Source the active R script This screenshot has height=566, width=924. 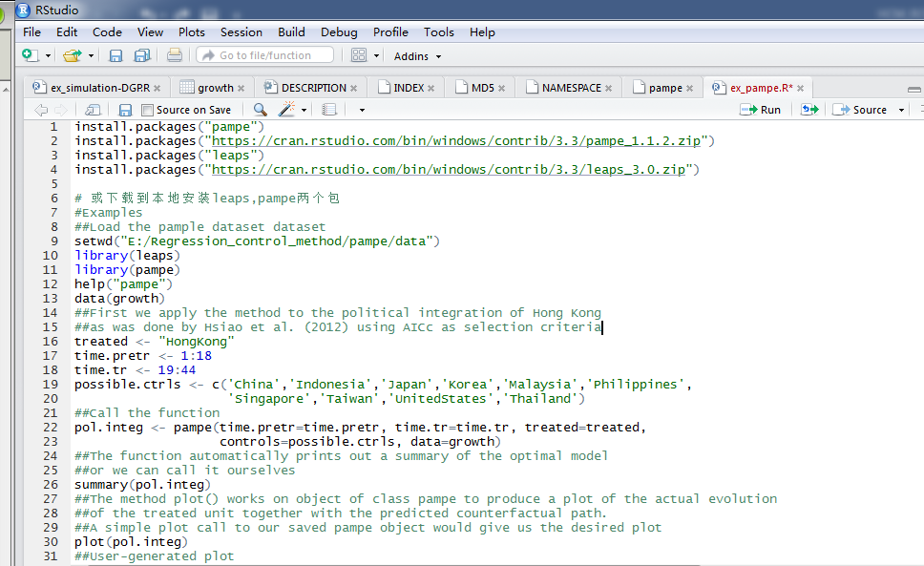(860, 110)
